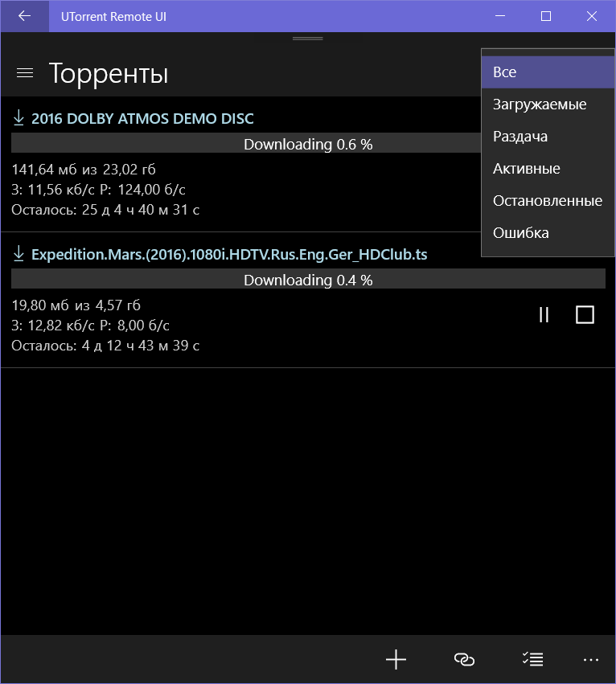Go back using the title bar arrow
The height and width of the screenshot is (684, 616).
[x=24, y=17]
